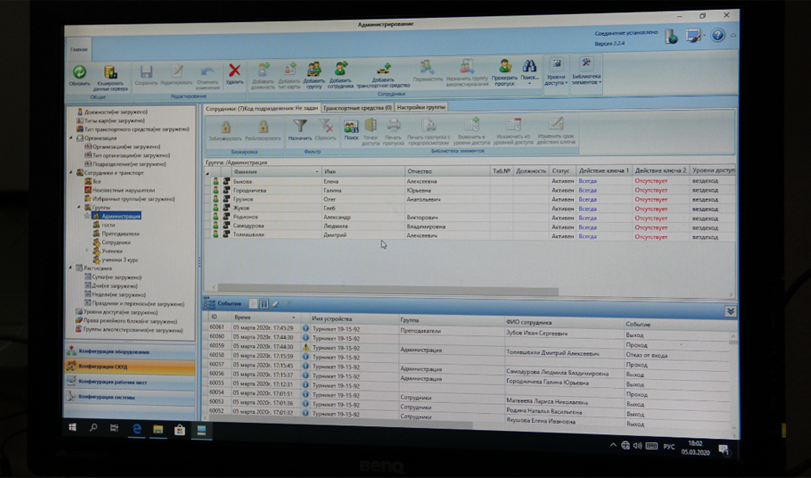
Task: Click the play button in События panel
Action: pyautogui.click(x=253, y=304)
